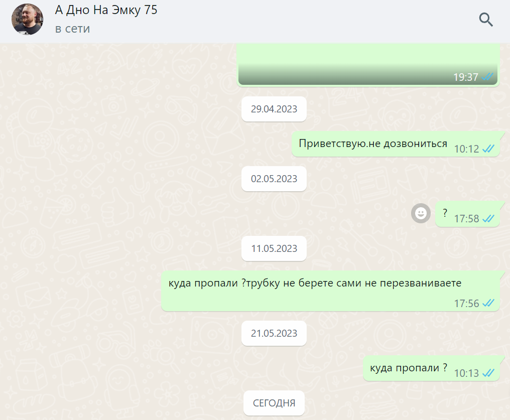Open the chat search magnifier icon

pyautogui.click(x=486, y=20)
